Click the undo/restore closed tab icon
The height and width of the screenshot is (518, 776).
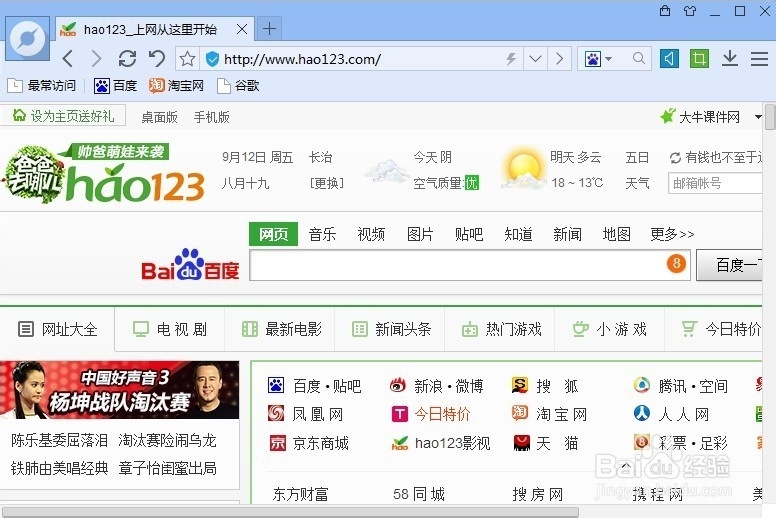[157, 59]
